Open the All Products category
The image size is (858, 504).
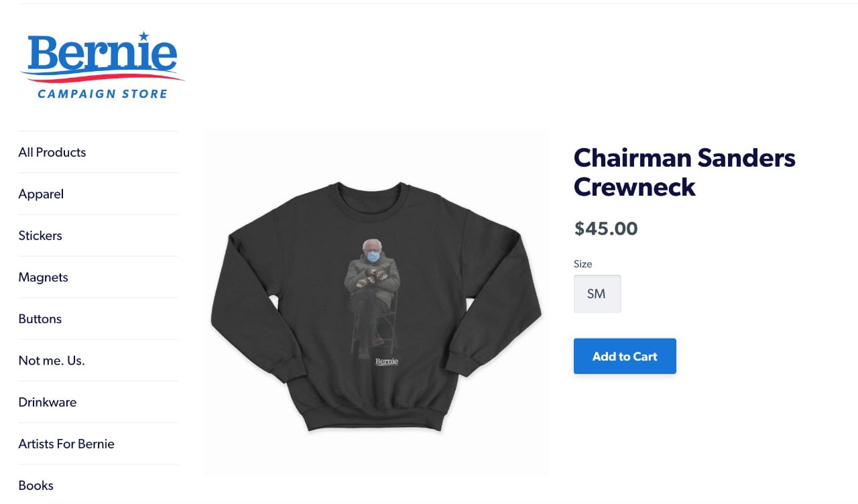click(x=52, y=152)
